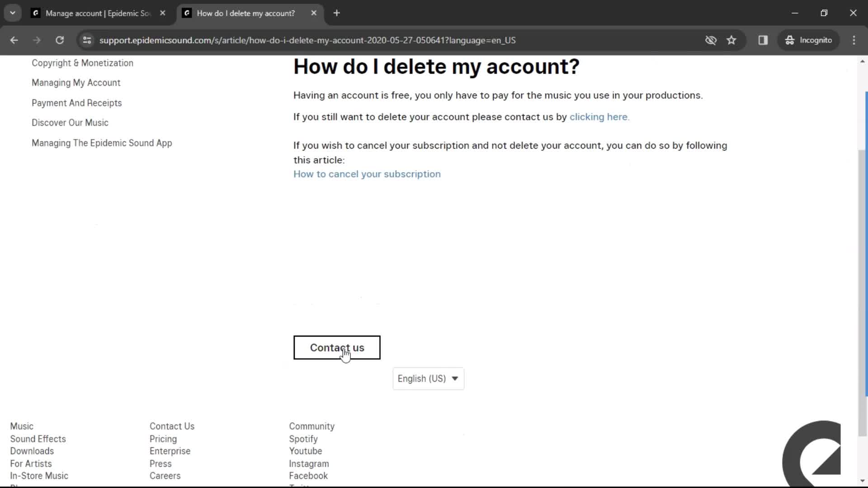The height and width of the screenshot is (488, 868).
Task: Open Spotify footer link
Action: pyautogui.click(x=303, y=439)
